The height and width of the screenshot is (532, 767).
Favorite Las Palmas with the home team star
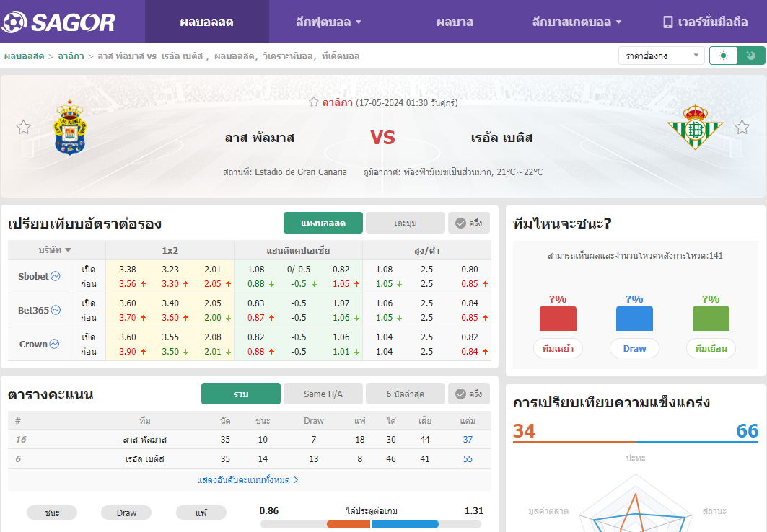pos(24,128)
